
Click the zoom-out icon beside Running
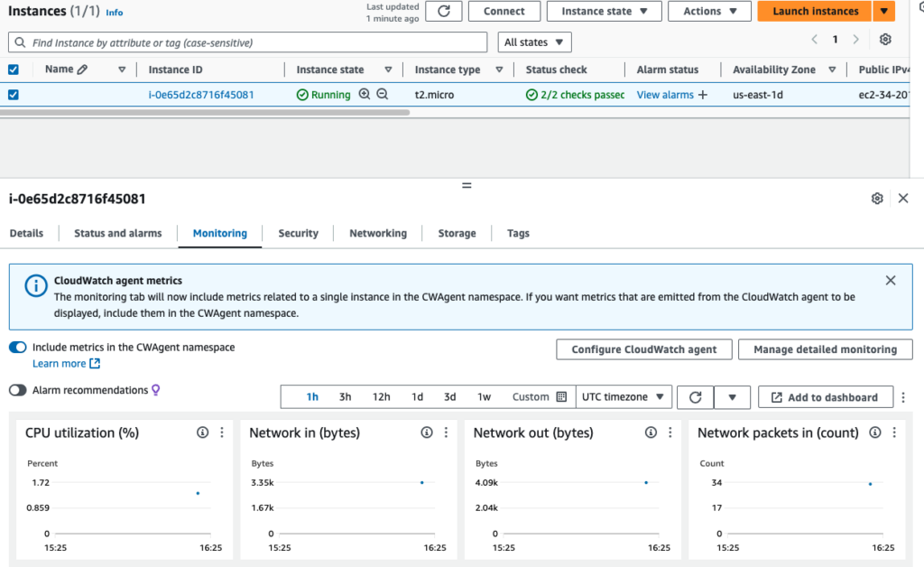point(383,94)
